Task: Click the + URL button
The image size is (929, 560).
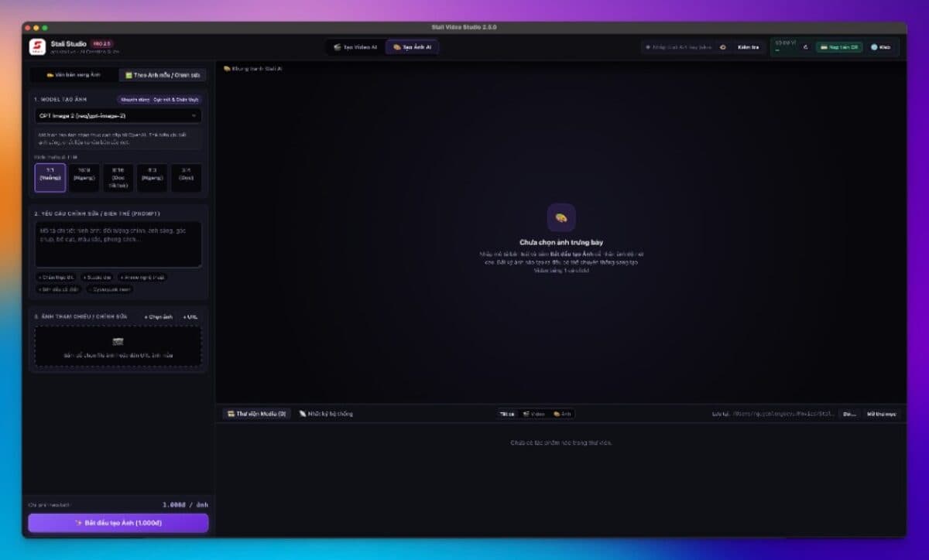Action: (x=190, y=316)
